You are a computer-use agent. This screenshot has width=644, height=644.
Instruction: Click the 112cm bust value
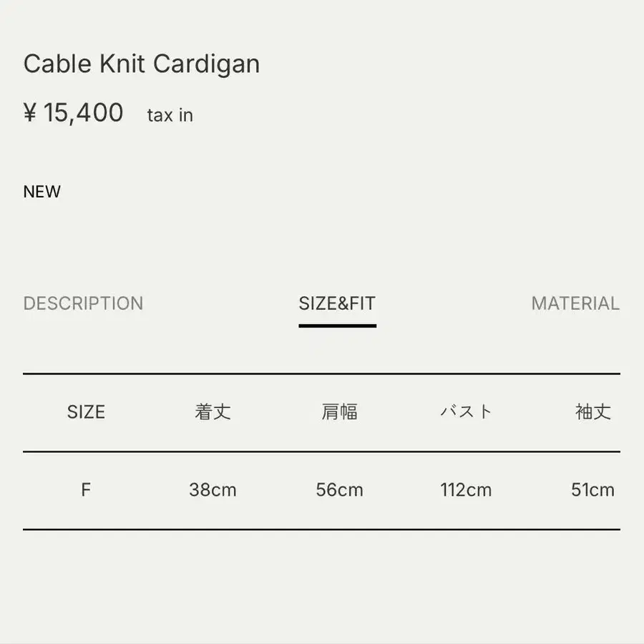click(467, 490)
